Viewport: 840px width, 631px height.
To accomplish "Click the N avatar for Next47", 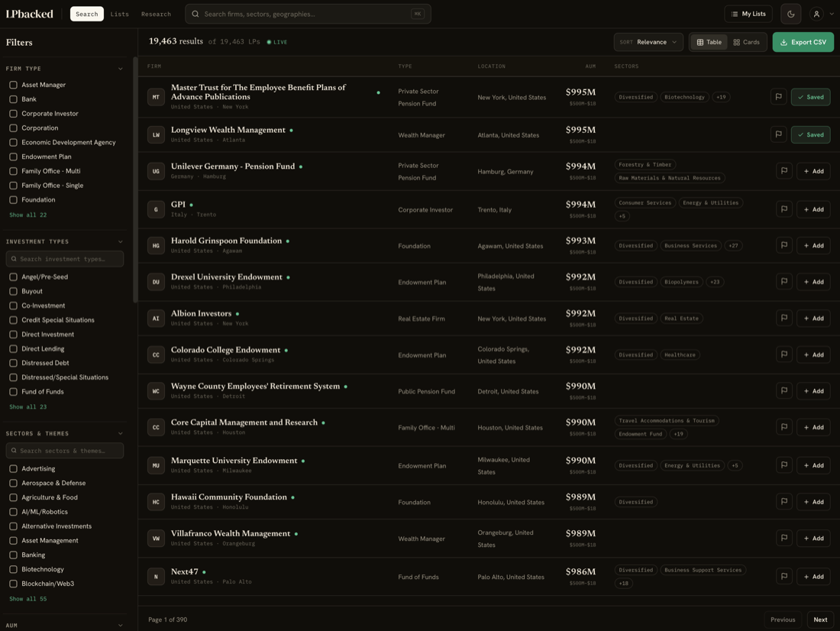I will point(156,576).
